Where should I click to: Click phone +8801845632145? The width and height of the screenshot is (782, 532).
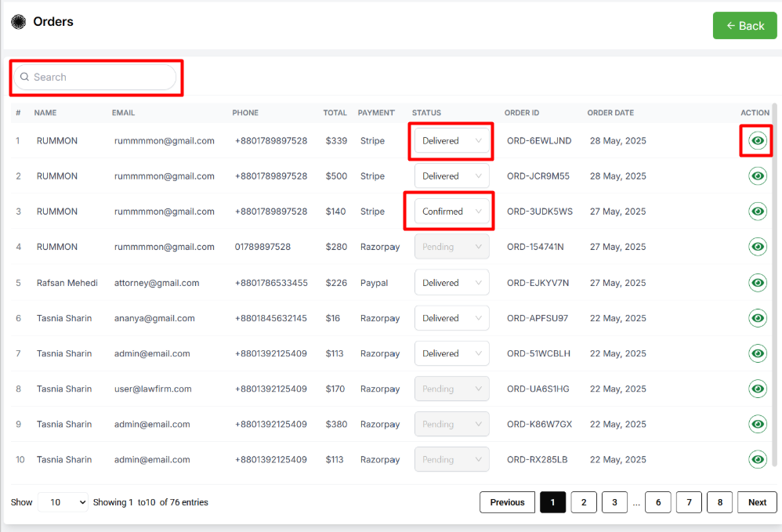point(271,318)
